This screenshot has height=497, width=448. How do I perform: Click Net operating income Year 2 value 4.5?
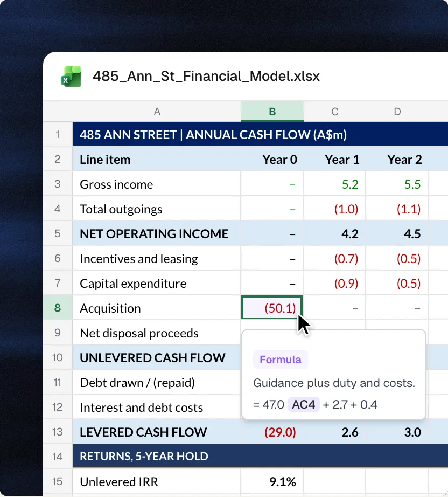397,233
